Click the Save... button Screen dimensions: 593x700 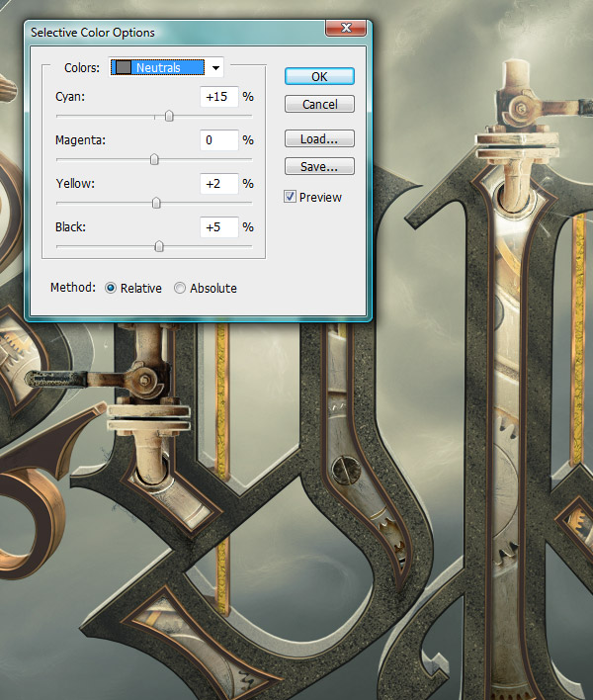coord(319,166)
